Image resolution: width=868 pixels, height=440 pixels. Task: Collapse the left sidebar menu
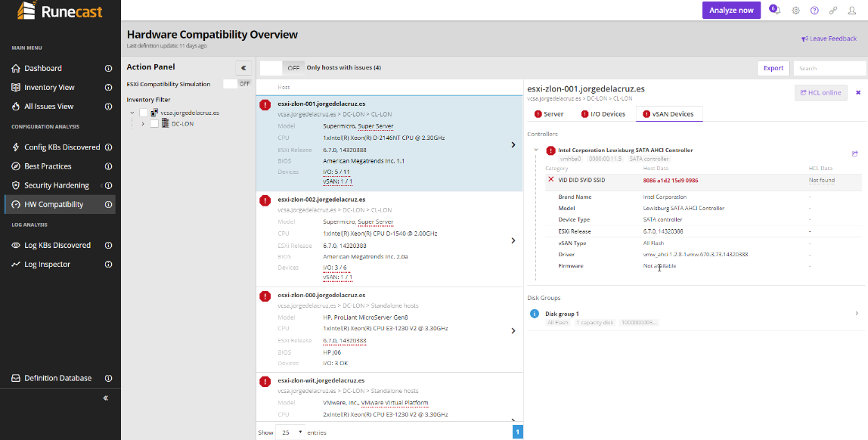click(x=105, y=398)
